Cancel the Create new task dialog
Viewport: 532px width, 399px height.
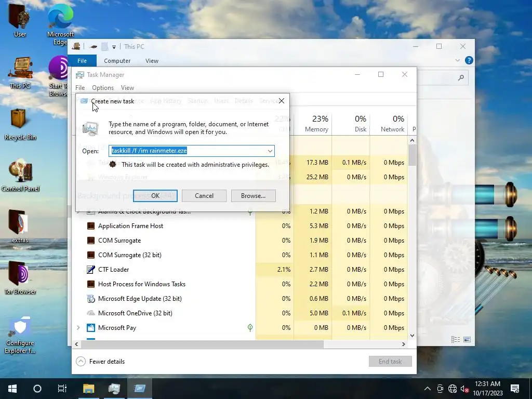click(204, 196)
